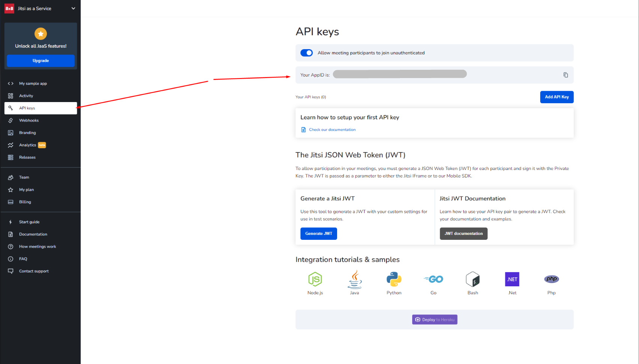Click the greyed-out AppID value field
This screenshot has height=364, width=639.
[x=399, y=74]
